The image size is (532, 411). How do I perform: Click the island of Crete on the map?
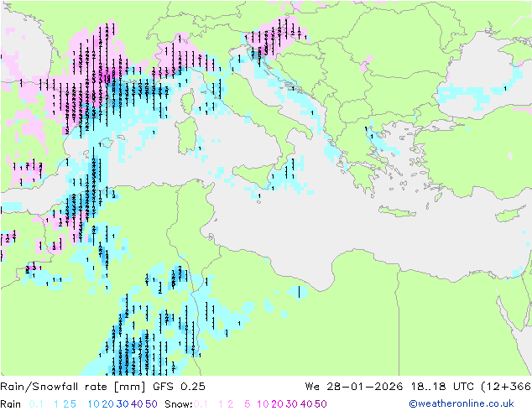pyautogui.click(x=397, y=211)
